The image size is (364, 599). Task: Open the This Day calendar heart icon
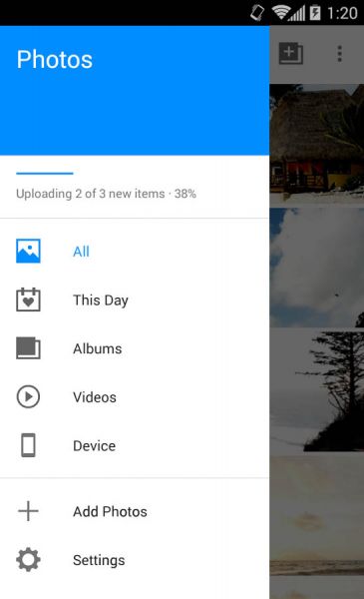[x=28, y=299]
